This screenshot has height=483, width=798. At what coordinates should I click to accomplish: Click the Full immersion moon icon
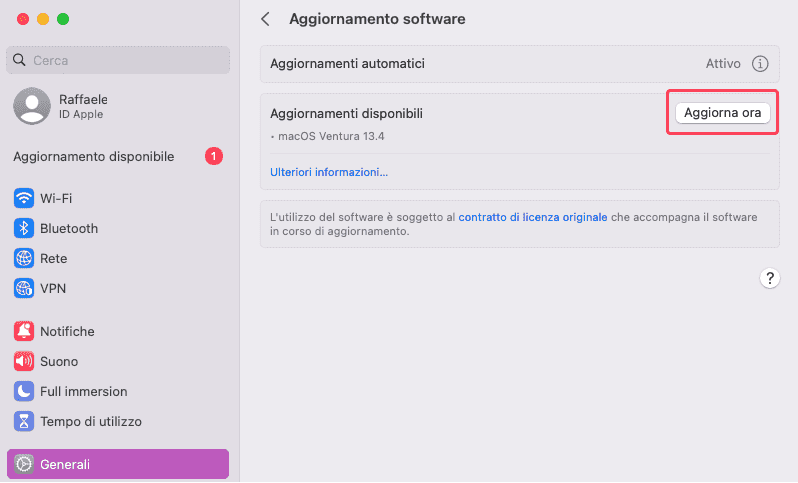(x=24, y=391)
